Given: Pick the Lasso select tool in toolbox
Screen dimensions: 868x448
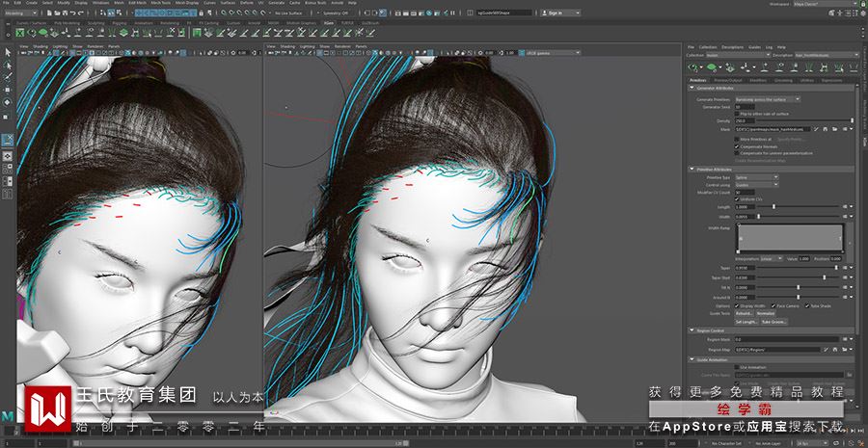Looking at the screenshot, I should [x=8, y=66].
